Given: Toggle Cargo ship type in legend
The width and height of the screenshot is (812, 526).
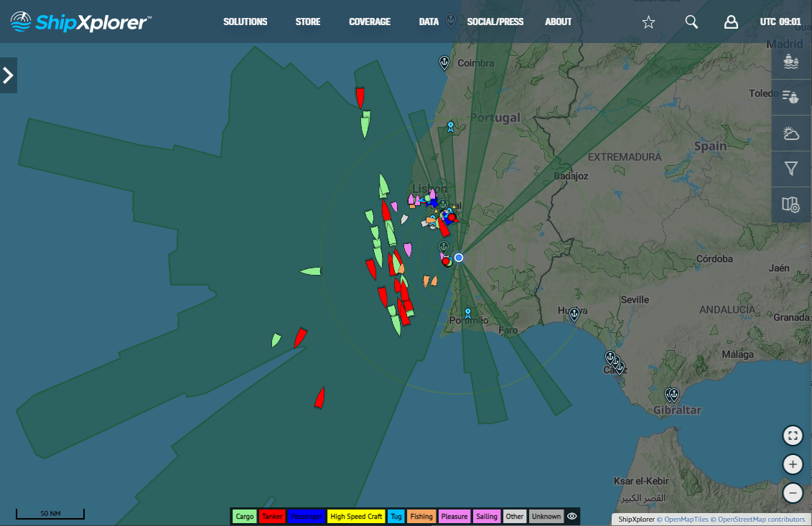Looking at the screenshot, I should (245, 516).
